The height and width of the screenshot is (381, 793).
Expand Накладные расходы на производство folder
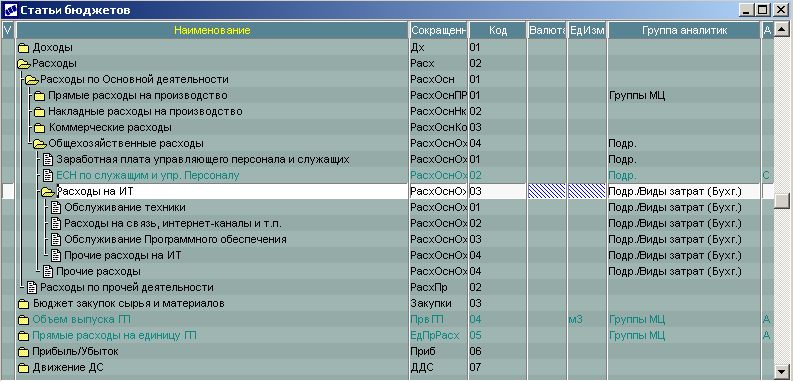point(40,112)
